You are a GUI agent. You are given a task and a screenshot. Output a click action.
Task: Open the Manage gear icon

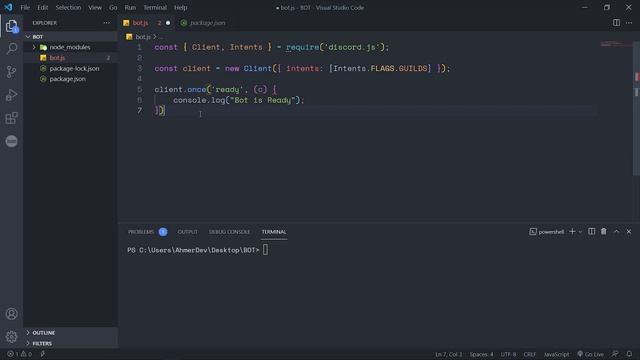11,336
